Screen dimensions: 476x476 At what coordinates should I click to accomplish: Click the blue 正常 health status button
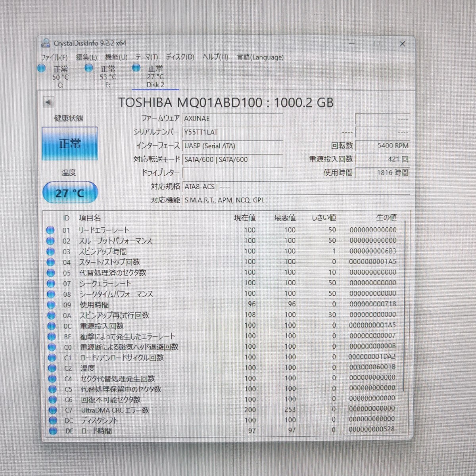[70, 144]
